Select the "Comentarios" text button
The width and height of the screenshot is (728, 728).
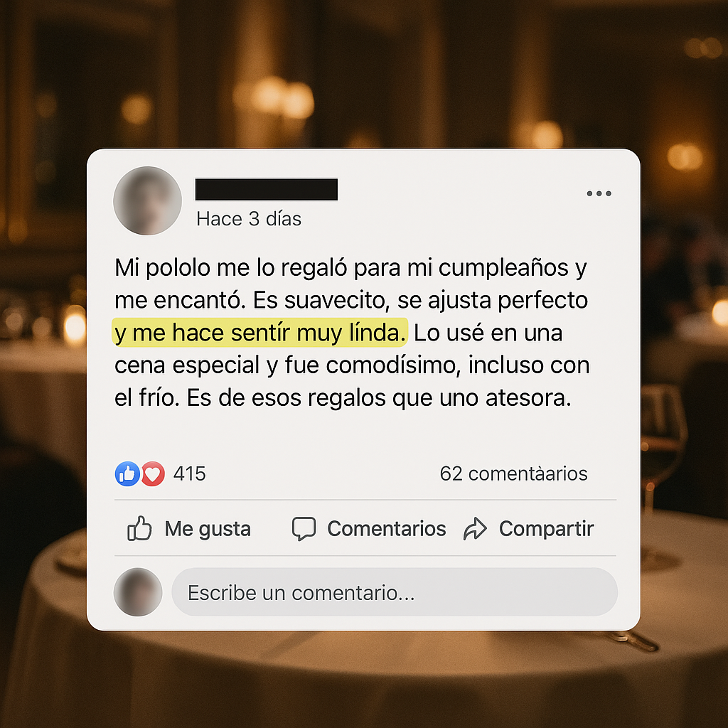(386, 528)
